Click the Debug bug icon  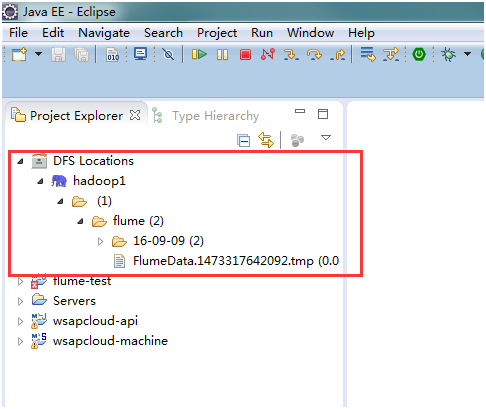(x=448, y=54)
